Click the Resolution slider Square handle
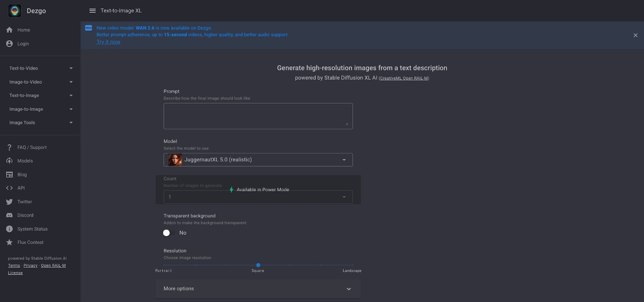644x302 pixels. click(x=258, y=265)
